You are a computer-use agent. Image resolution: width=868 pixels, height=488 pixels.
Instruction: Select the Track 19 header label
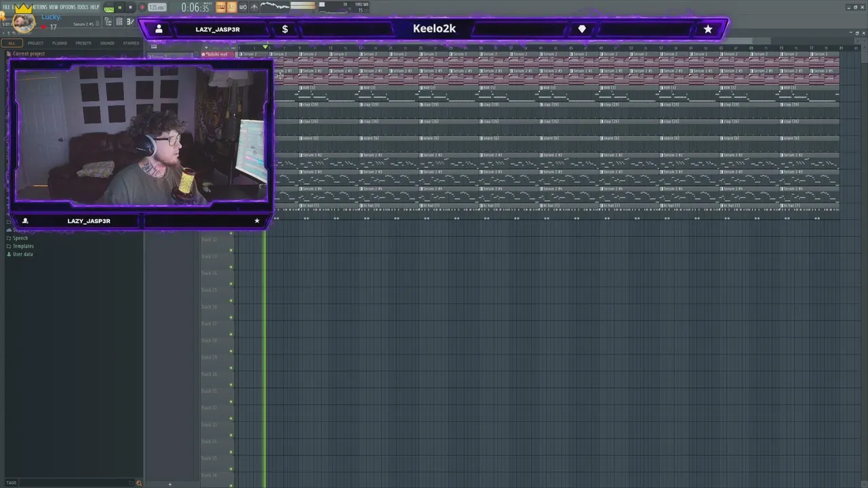tap(210, 357)
